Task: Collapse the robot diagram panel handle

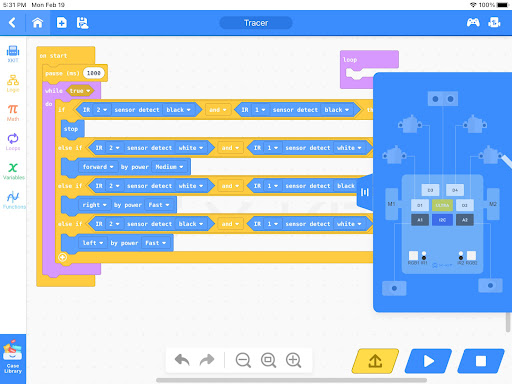Action: (x=365, y=192)
